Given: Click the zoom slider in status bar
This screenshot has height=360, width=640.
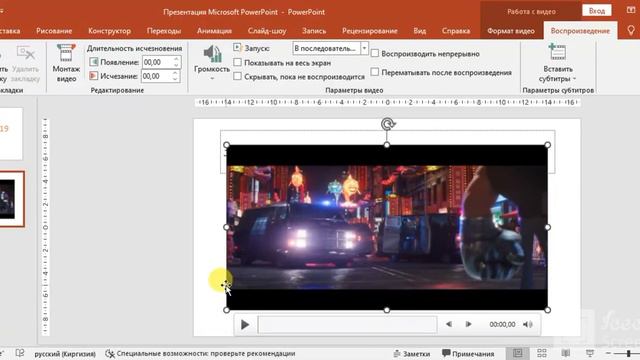Looking at the screenshot, I should coord(628,353).
